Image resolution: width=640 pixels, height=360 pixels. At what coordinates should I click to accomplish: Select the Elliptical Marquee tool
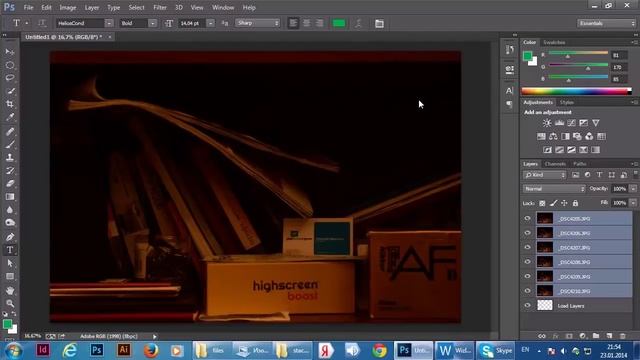(x=10, y=65)
